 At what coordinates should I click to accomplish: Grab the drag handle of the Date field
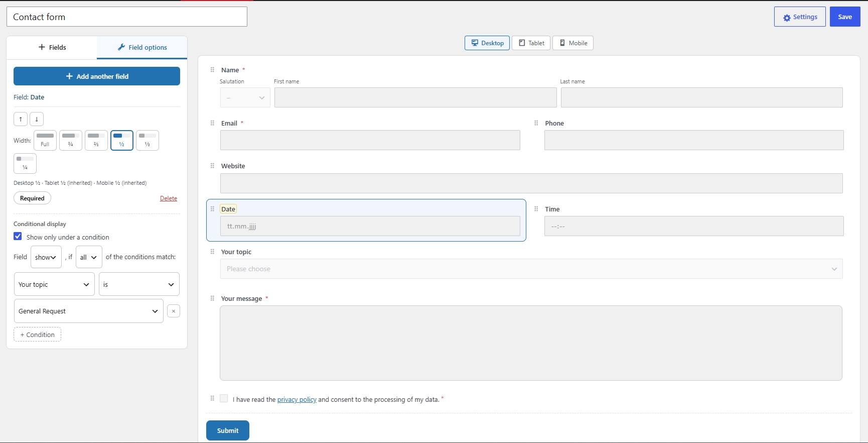(212, 209)
